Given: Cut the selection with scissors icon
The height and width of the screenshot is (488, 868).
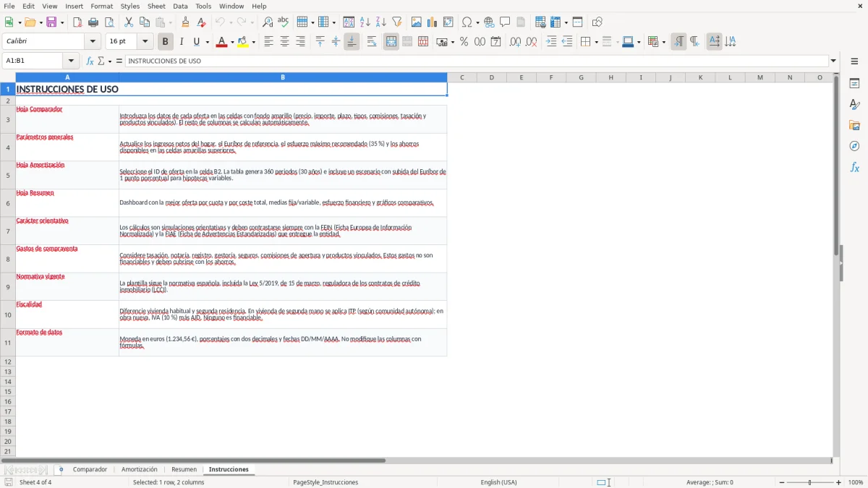Looking at the screenshot, I should tap(128, 22).
